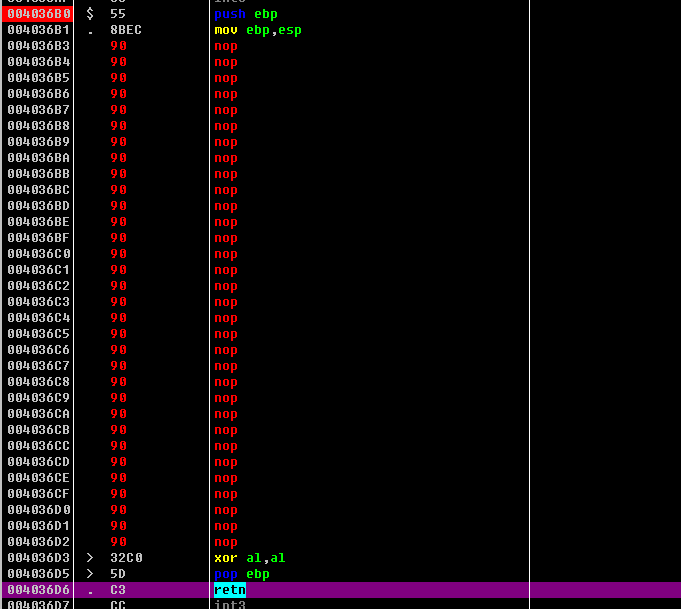This screenshot has height=609, width=681.
Task: Click address 004036BF
Action: pos(39,238)
